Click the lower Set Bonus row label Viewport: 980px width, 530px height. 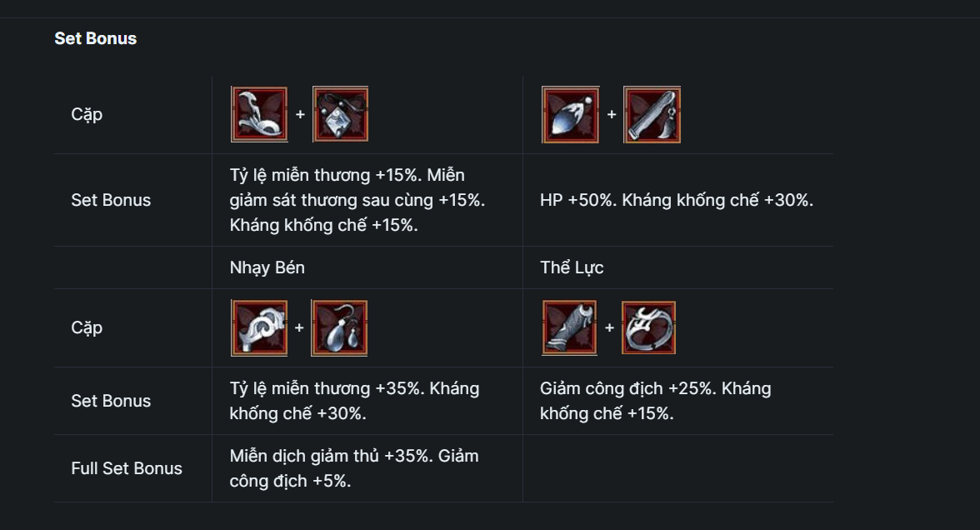click(112, 401)
